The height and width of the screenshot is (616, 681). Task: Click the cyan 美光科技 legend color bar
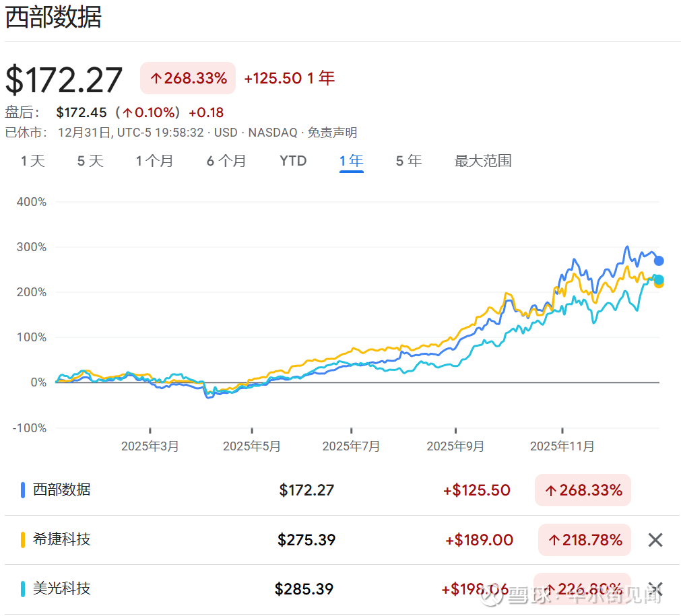(x=23, y=589)
